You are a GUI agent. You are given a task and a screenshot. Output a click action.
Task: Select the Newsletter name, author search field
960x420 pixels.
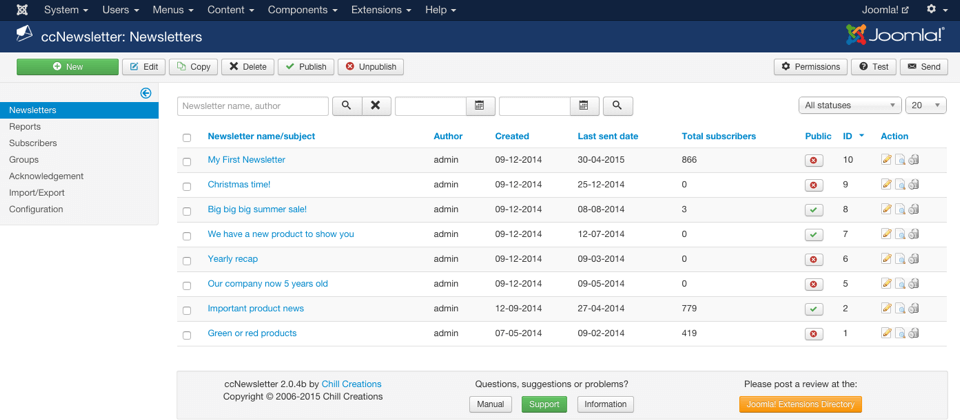(253, 106)
